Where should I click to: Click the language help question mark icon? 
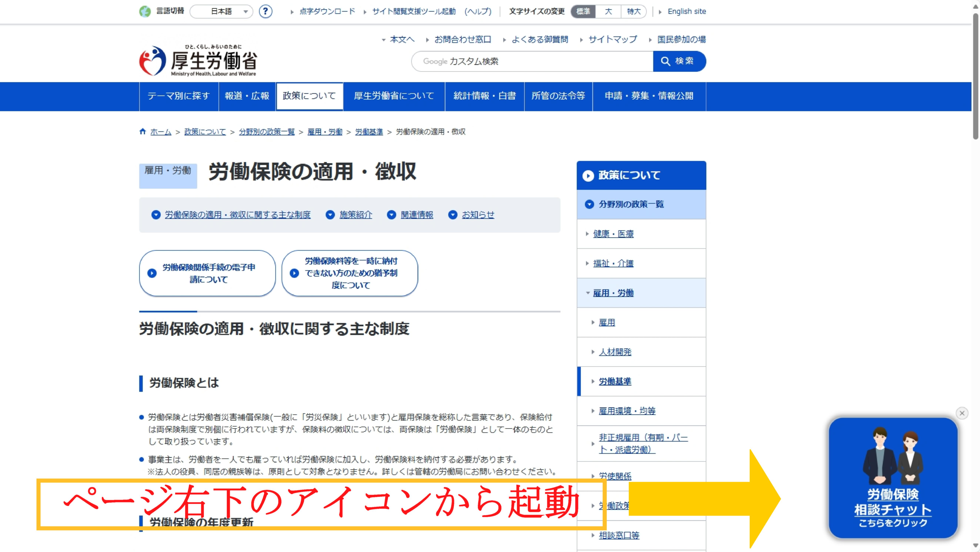pyautogui.click(x=265, y=11)
